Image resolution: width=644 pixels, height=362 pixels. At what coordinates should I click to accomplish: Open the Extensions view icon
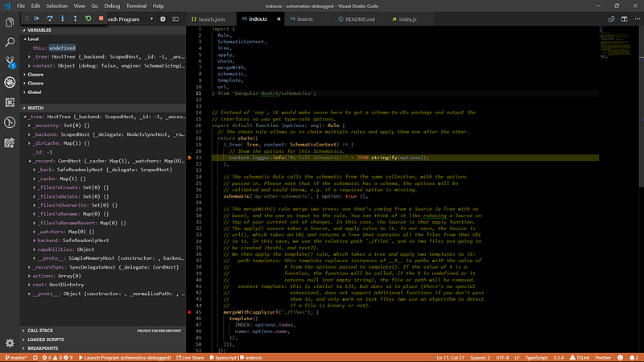pyautogui.click(x=10, y=102)
